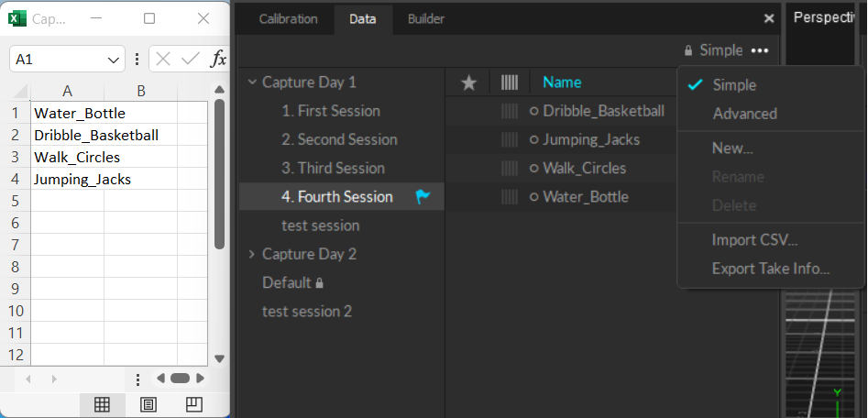The width and height of the screenshot is (868, 418).
Task: Open the Excel Name Box dropdown arrow
Action: 114,59
